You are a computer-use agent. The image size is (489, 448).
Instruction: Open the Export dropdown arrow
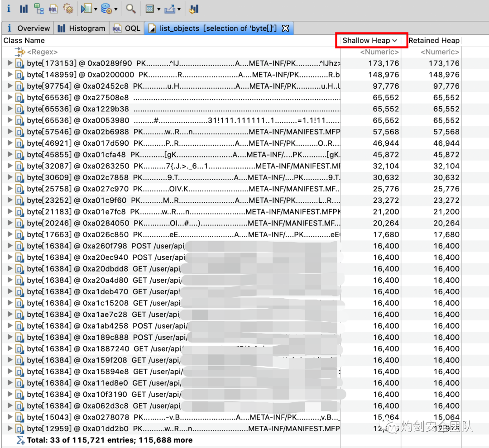coord(179,10)
